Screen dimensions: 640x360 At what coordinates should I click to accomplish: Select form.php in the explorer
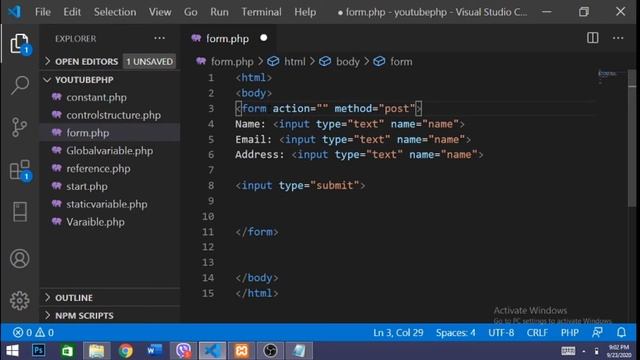coord(110,133)
